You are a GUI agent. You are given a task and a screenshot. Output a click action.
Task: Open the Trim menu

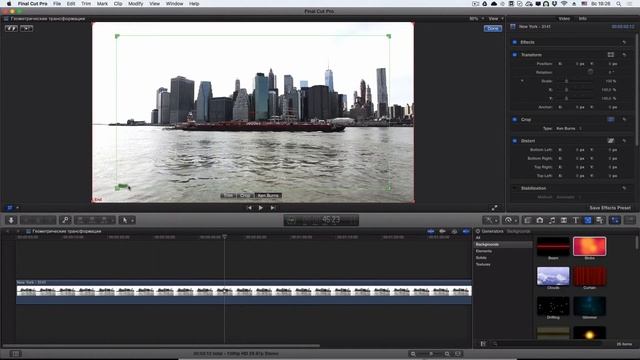86,3
